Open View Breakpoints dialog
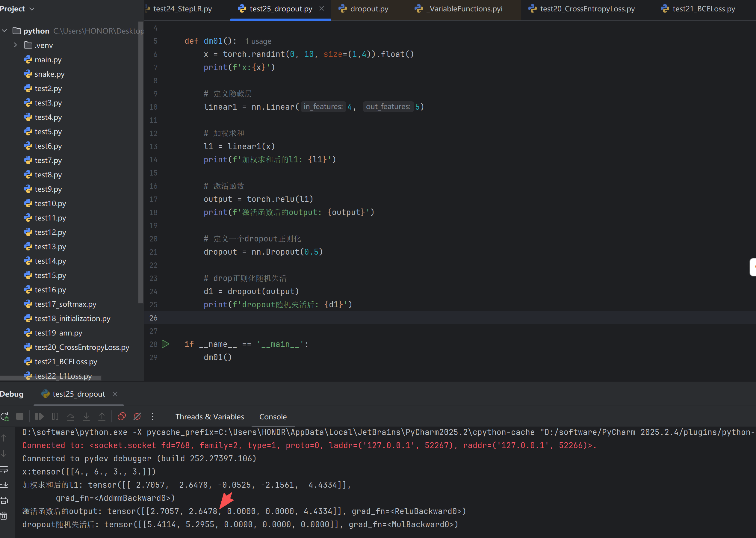 point(122,416)
